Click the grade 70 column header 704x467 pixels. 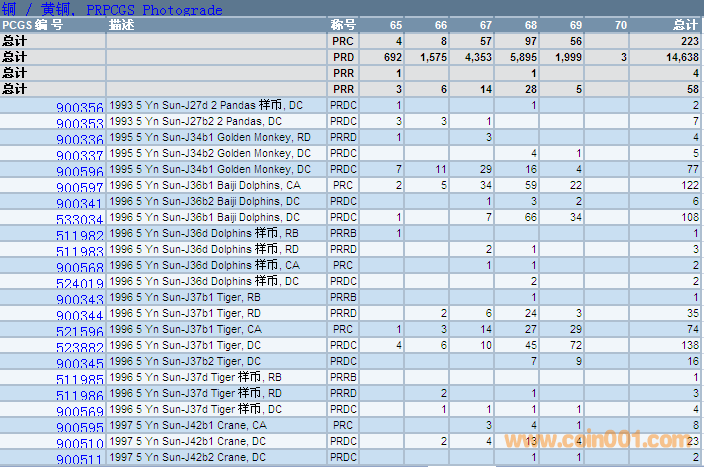pyautogui.click(x=621, y=24)
